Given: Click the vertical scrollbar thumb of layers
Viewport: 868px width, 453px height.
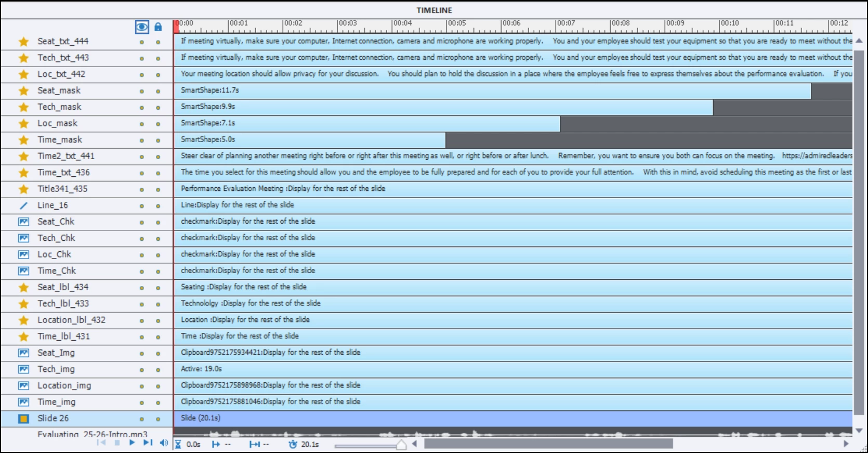Looking at the screenshot, I should pos(859,232).
